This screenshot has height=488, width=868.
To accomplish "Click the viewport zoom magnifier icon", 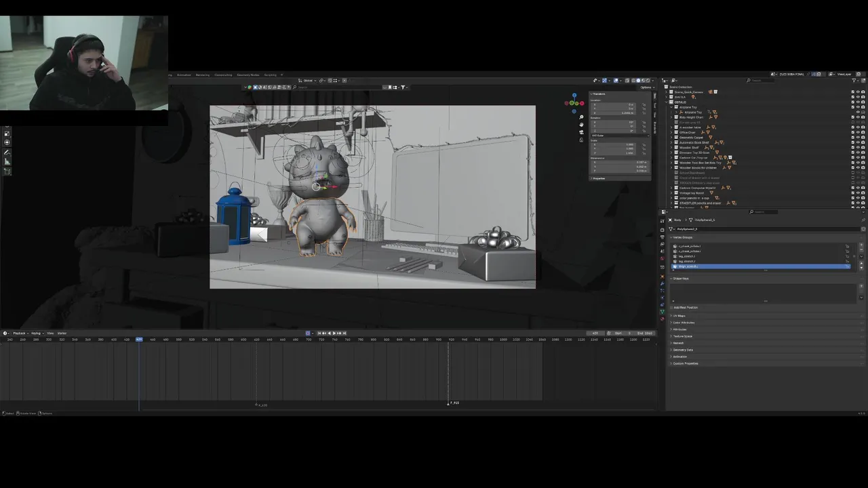I will 581,117.
